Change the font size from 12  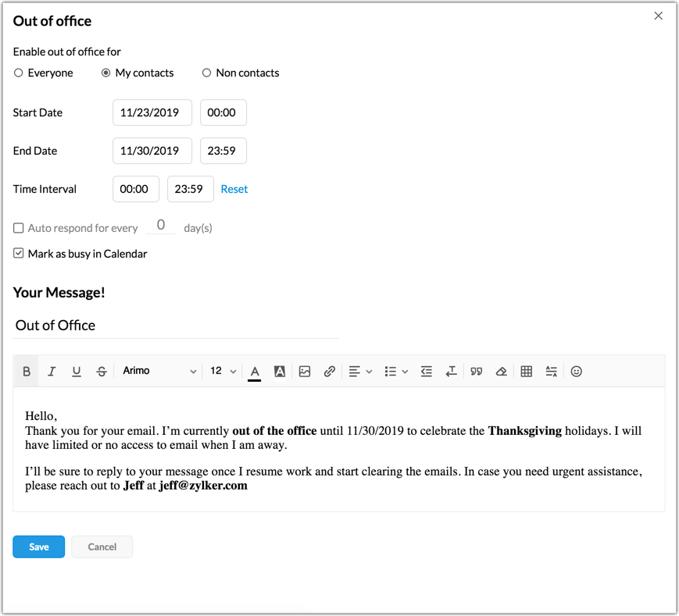(x=223, y=371)
